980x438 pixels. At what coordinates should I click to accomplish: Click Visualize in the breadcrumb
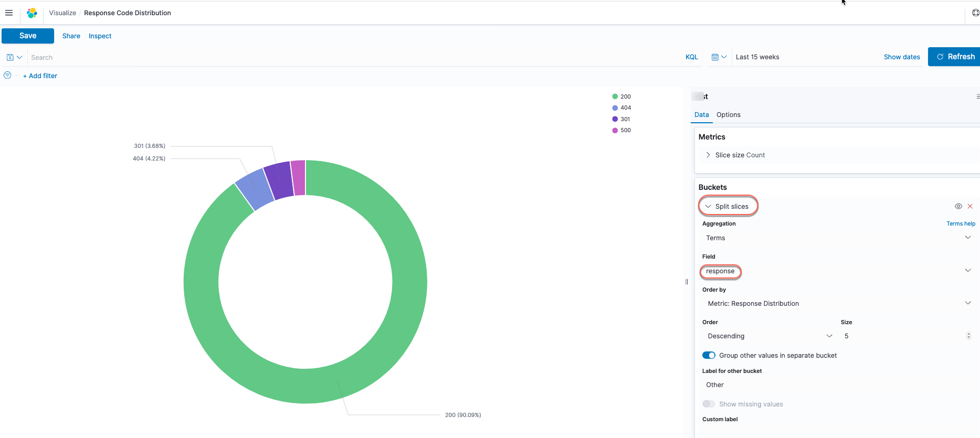pos(62,13)
